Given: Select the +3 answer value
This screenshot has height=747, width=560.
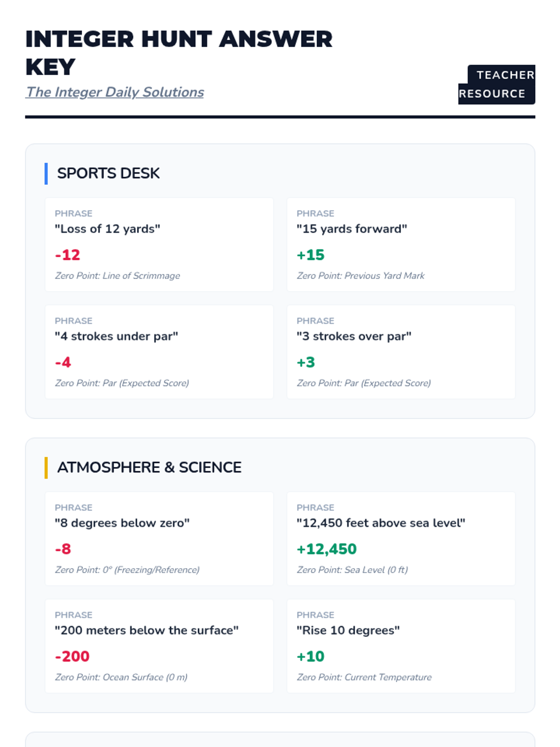Looking at the screenshot, I should 306,362.
